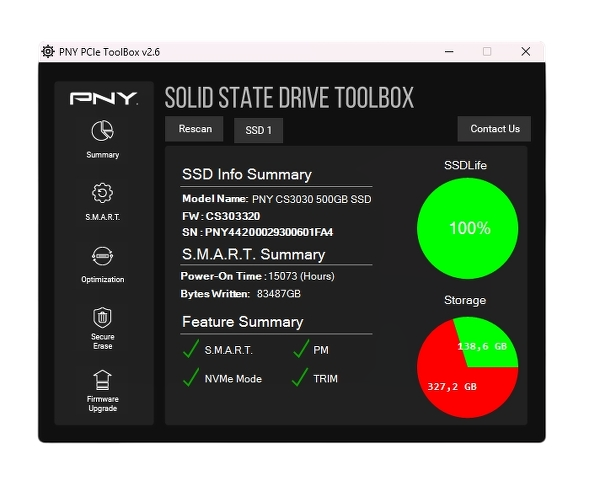The width and height of the screenshot is (600, 502).
Task: Click the Optimization label in sidebar
Action: (x=103, y=279)
